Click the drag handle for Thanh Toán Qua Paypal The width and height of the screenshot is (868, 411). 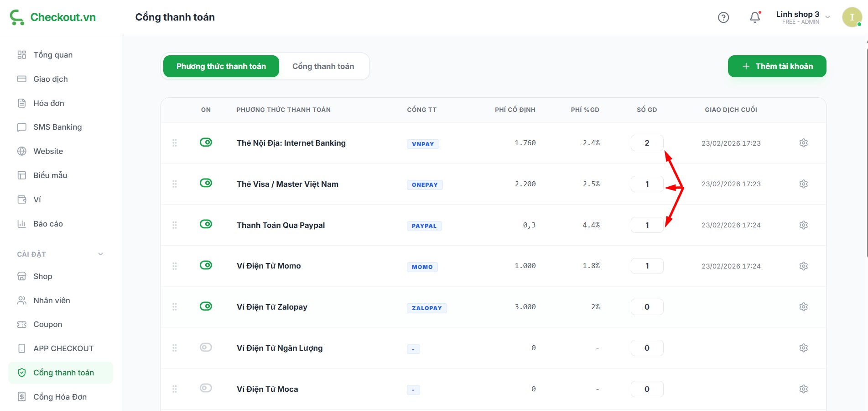(x=174, y=225)
